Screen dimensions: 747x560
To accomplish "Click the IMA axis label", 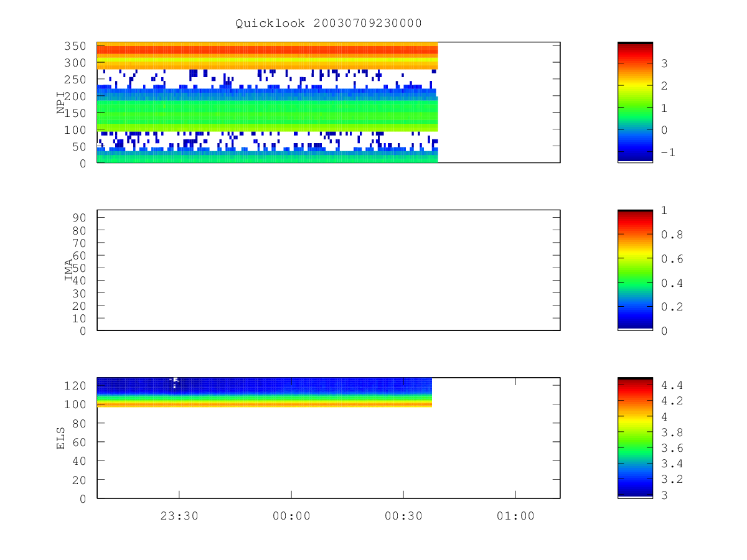I will click(x=68, y=269).
